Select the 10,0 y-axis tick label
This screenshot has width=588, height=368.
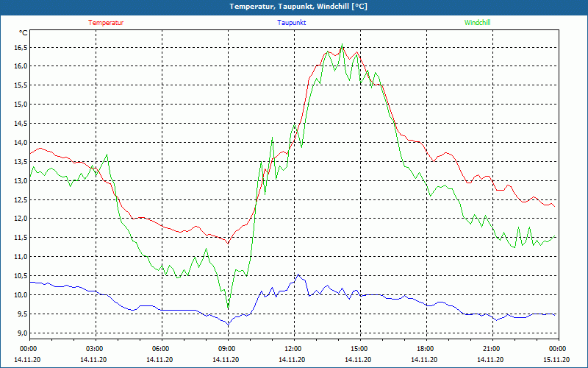21,295
